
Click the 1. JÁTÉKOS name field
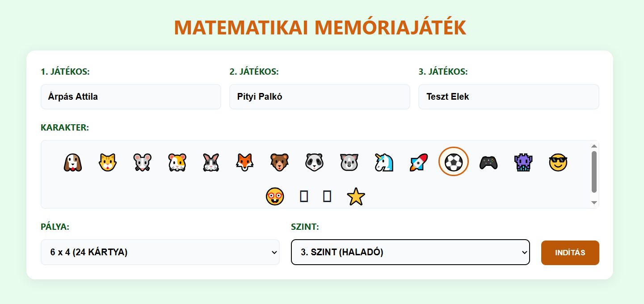click(x=131, y=97)
